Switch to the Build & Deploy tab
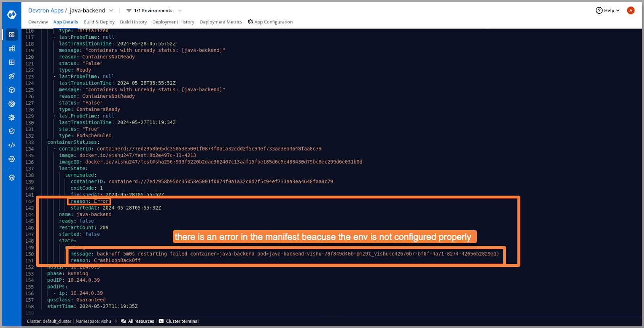The width and height of the screenshot is (644, 328). [x=99, y=22]
